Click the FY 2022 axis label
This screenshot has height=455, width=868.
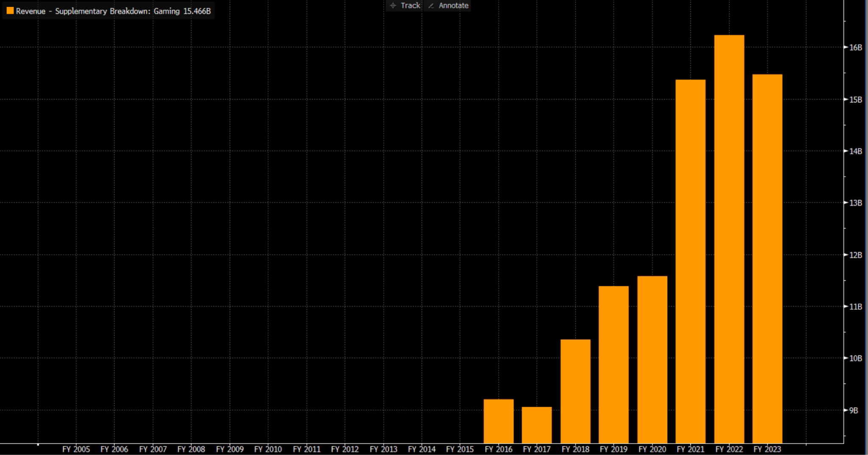(x=729, y=449)
